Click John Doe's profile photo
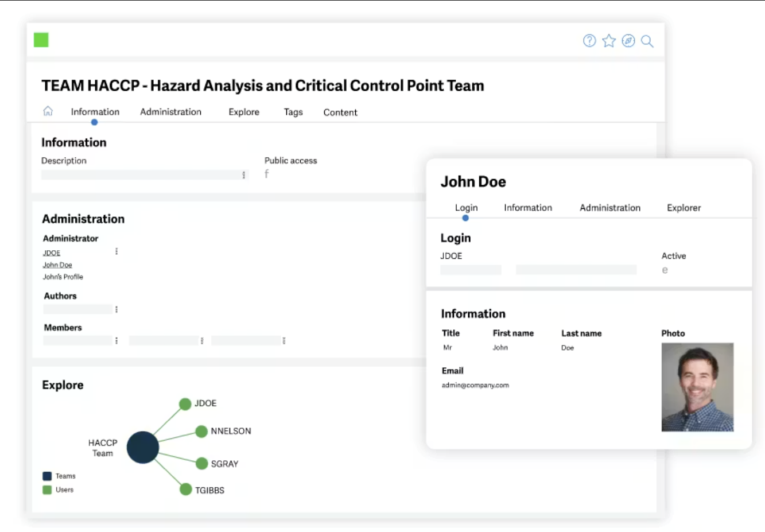The width and height of the screenshot is (765, 532). (x=697, y=387)
